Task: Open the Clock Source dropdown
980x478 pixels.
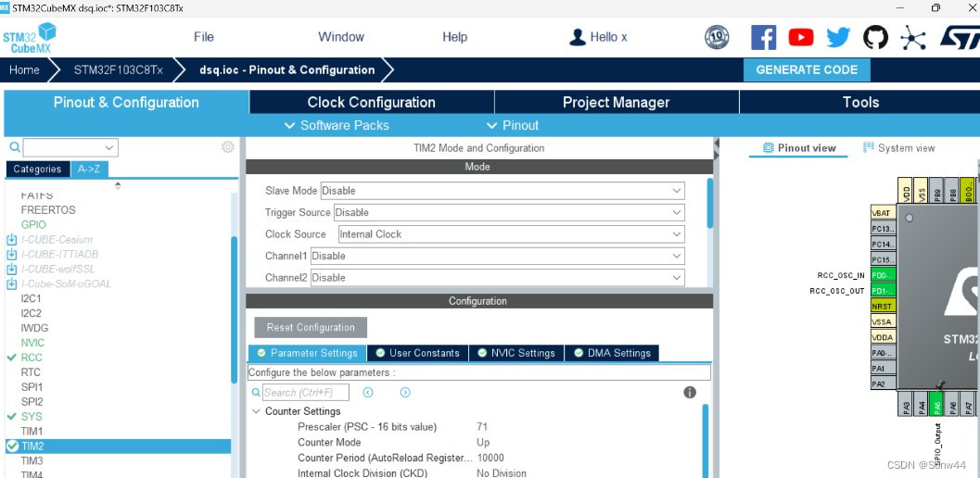Action: pyautogui.click(x=511, y=234)
